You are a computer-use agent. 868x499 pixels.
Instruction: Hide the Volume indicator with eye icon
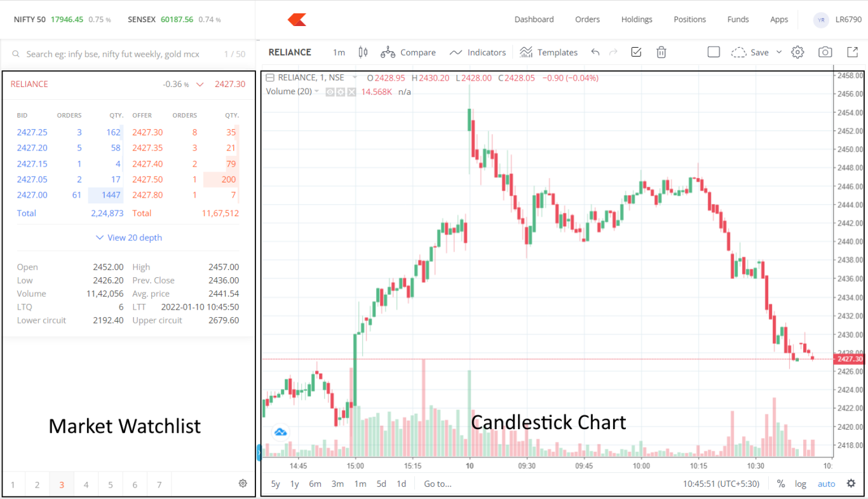pyautogui.click(x=330, y=92)
